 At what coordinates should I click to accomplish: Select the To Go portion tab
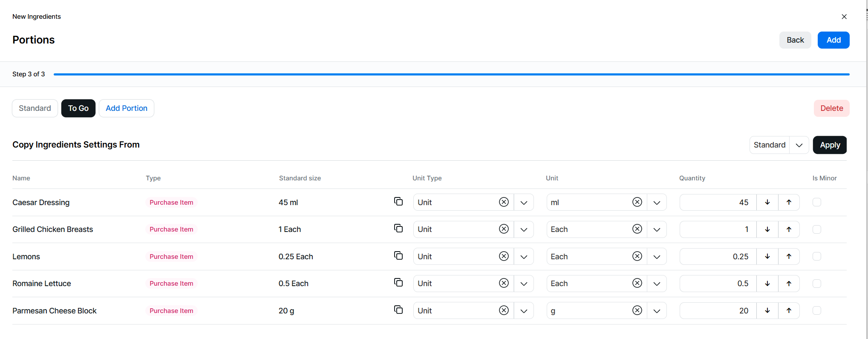point(78,108)
